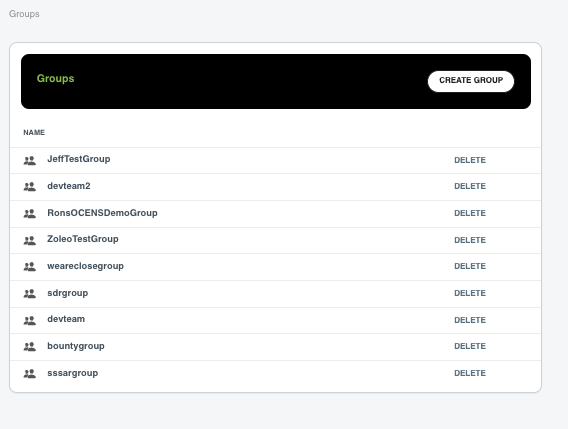Delete the group named devteam
The image size is (568, 429).
pyautogui.click(x=470, y=320)
